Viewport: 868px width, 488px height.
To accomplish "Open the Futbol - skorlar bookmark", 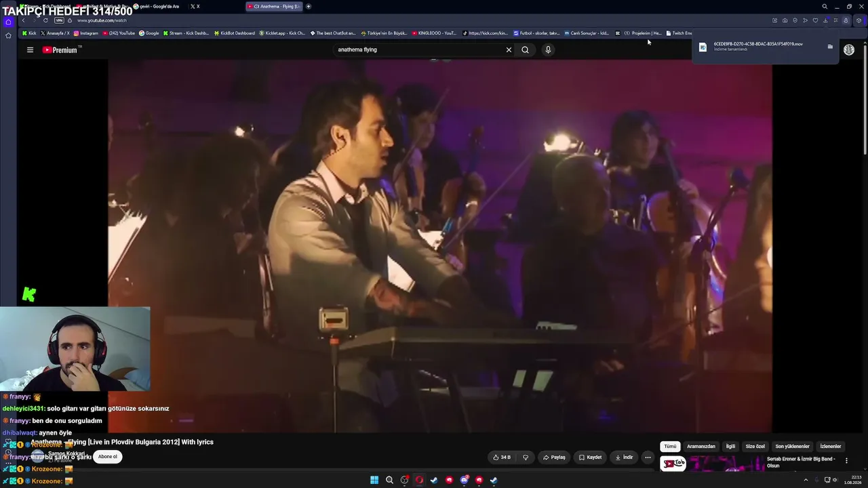I will coord(537,33).
